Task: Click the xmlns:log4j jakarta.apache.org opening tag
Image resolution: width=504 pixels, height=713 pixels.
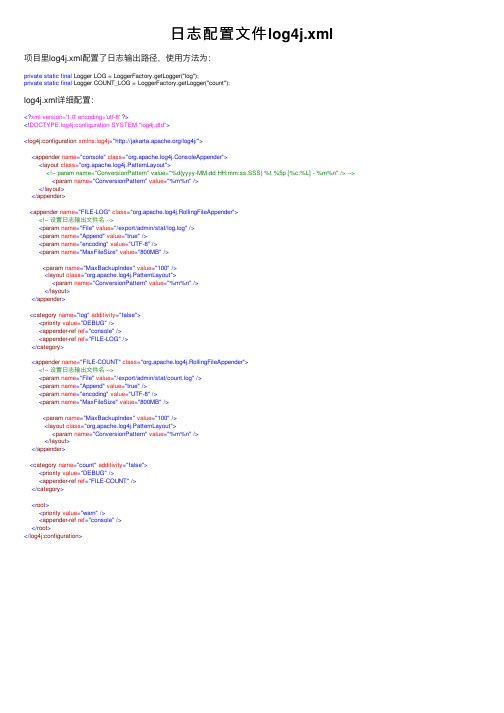Action: (113, 141)
